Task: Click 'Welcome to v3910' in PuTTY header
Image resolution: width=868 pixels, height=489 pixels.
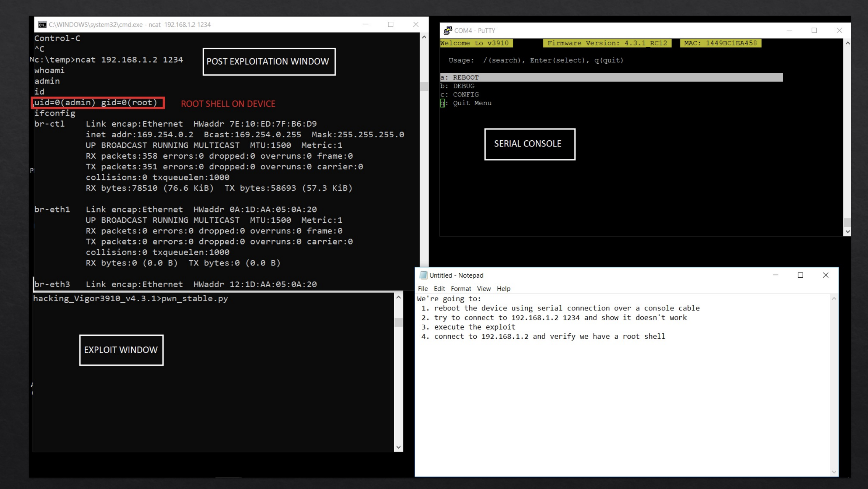Action: click(476, 43)
